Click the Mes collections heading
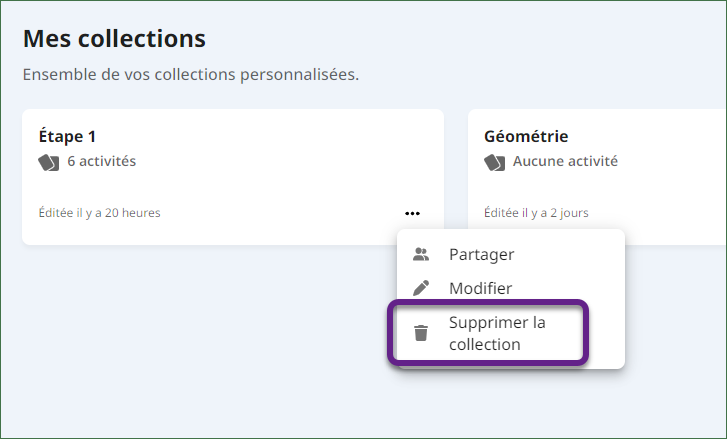Screen dimensions: 727x439 [x=114, y=38]
